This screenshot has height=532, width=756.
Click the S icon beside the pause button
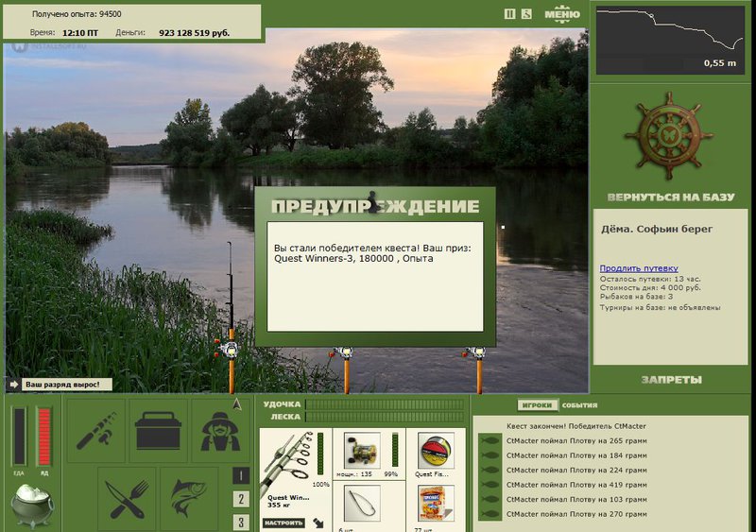(526, 14)
